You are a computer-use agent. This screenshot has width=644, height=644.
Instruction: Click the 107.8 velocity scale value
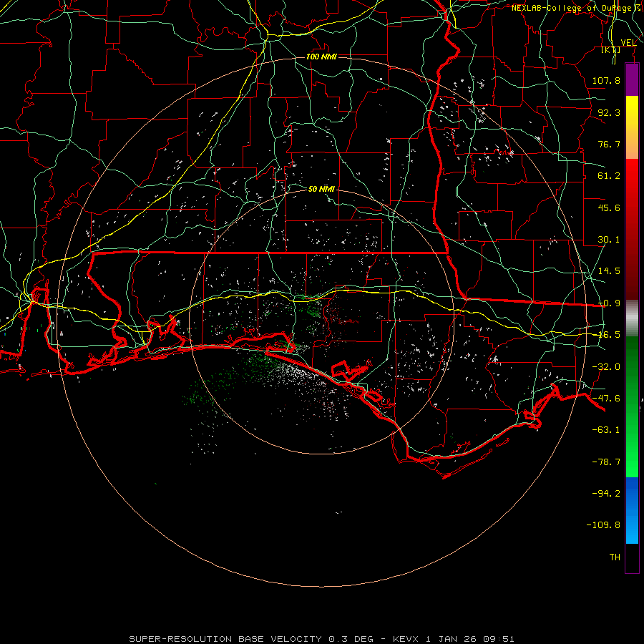(606, 80)
